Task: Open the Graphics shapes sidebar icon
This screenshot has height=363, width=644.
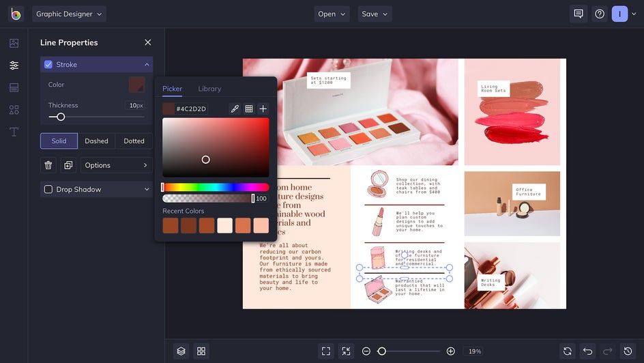Action: coord(14,110)
